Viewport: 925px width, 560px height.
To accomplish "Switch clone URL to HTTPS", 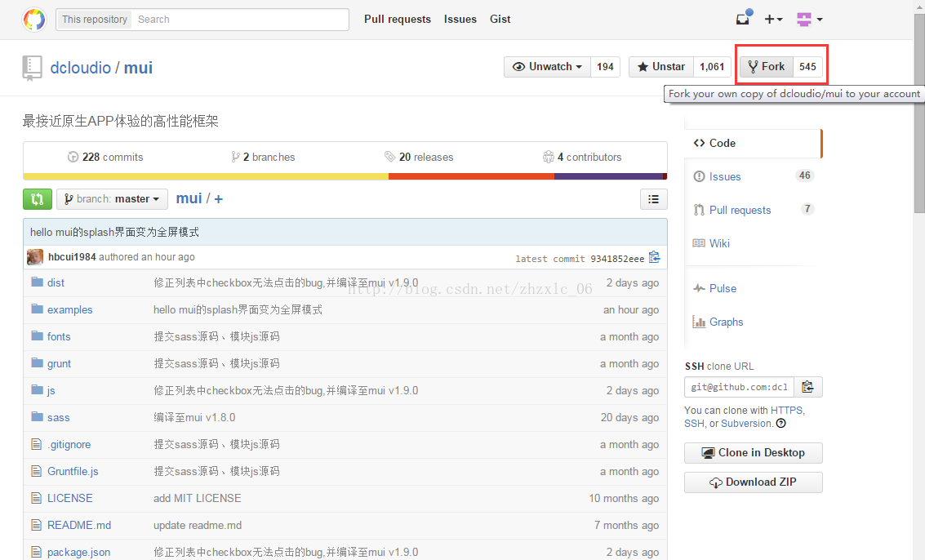I will point(786,410).
